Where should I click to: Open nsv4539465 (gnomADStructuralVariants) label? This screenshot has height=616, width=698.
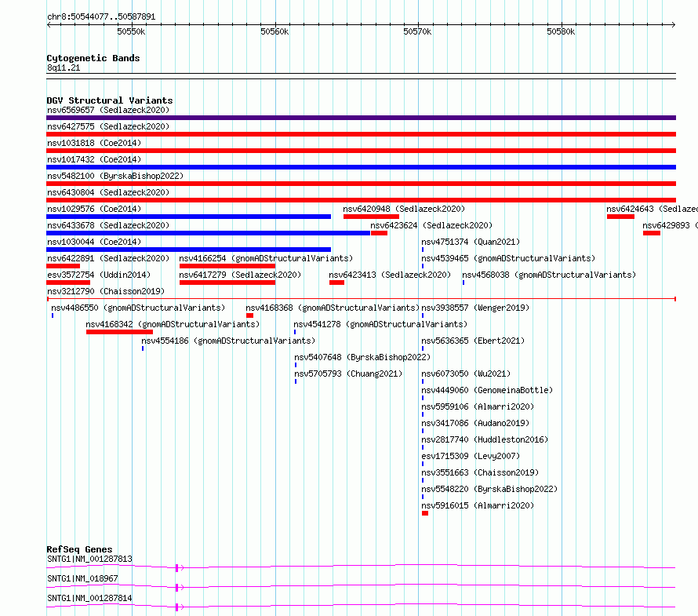click(508, 258)
